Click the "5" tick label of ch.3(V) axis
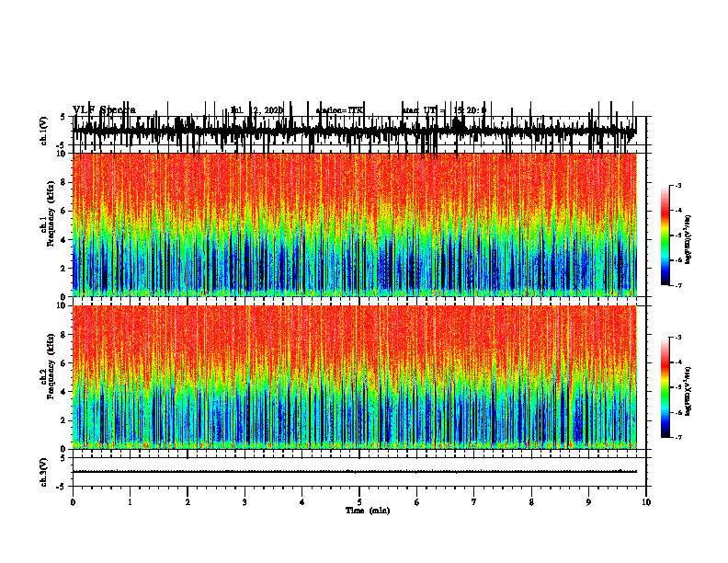Screen dimensions: 728x563 pyautogui.click(x=63, y=458)
